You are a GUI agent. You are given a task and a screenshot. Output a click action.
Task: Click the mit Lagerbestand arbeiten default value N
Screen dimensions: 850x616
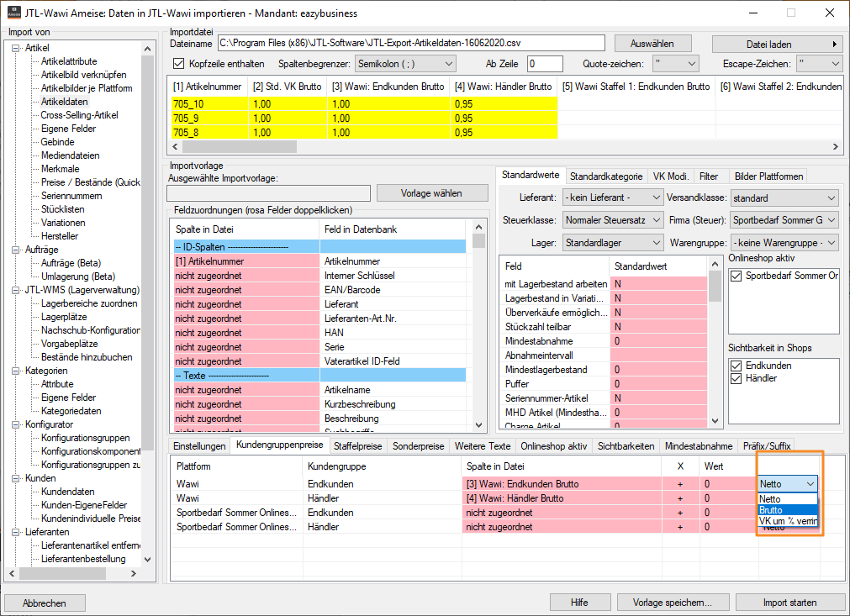tap(658, 284)
